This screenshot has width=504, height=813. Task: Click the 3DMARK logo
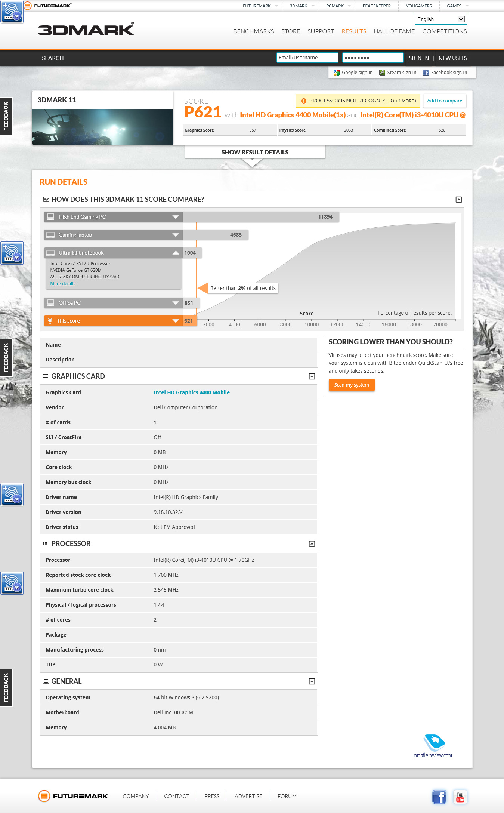(x=86, y=30)
